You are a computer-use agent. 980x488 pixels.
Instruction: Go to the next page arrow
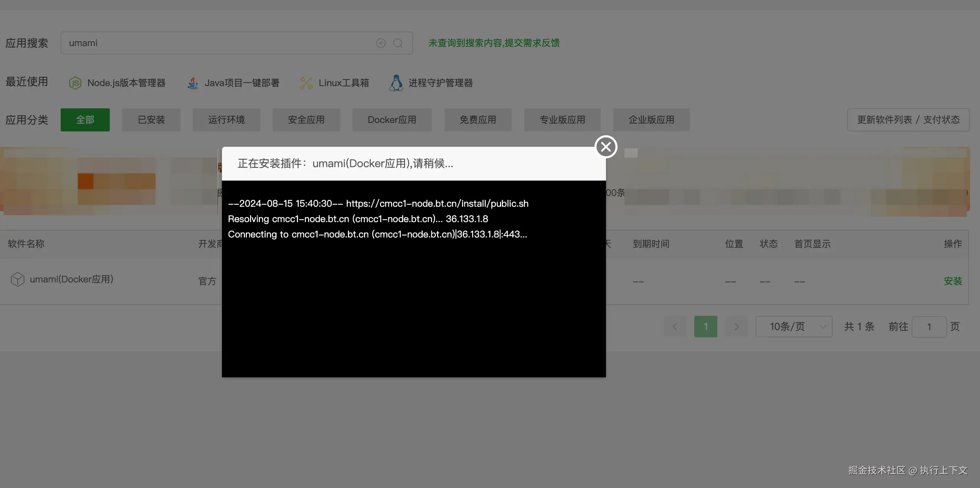click(736, 327)
